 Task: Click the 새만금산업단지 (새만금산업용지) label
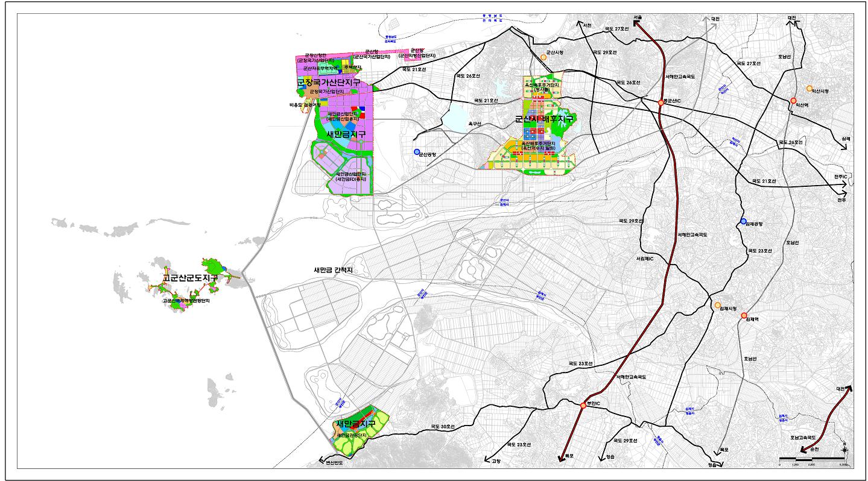(343, 116)
